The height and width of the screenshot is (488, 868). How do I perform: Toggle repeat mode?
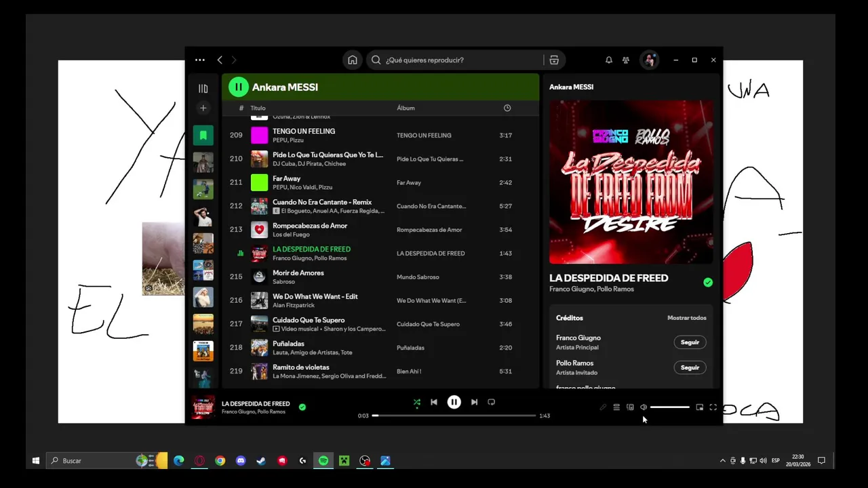pos(492,402)
